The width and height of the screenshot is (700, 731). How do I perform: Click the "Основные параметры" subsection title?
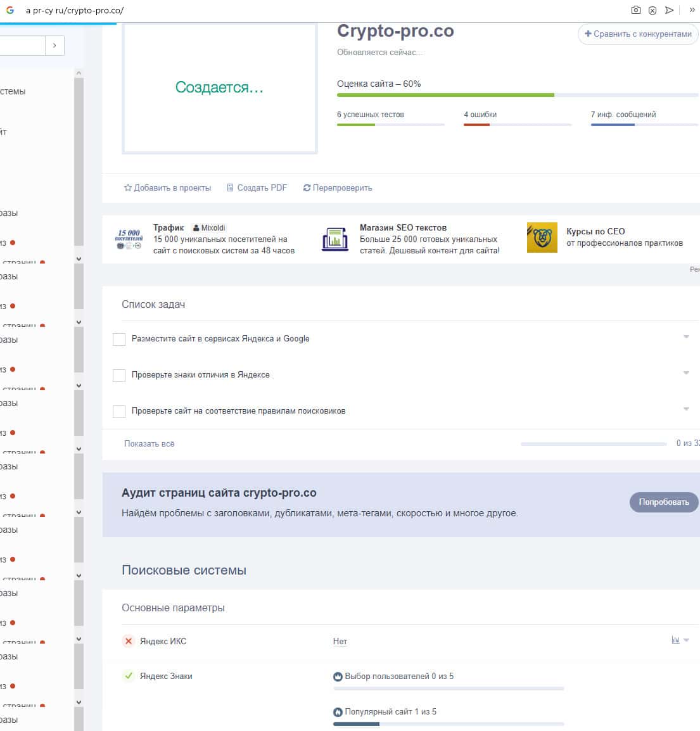(x=173, y=608)
